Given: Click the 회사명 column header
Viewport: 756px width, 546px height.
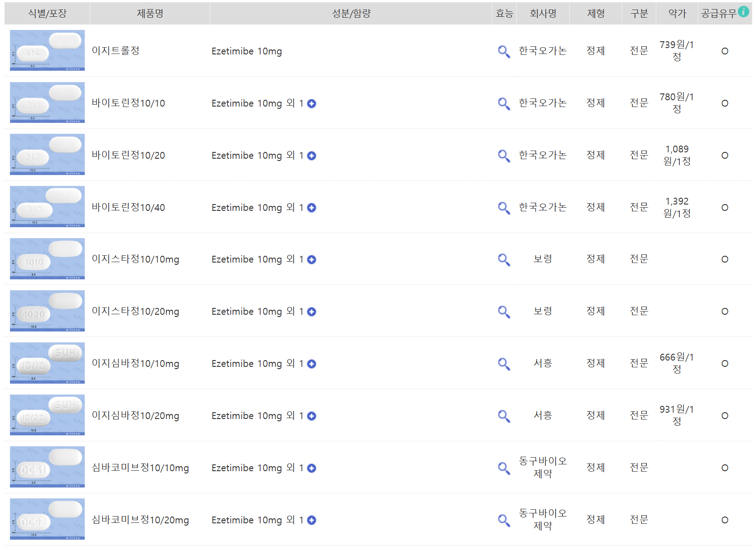Looking at the screenshot, I should click(543, 14).
